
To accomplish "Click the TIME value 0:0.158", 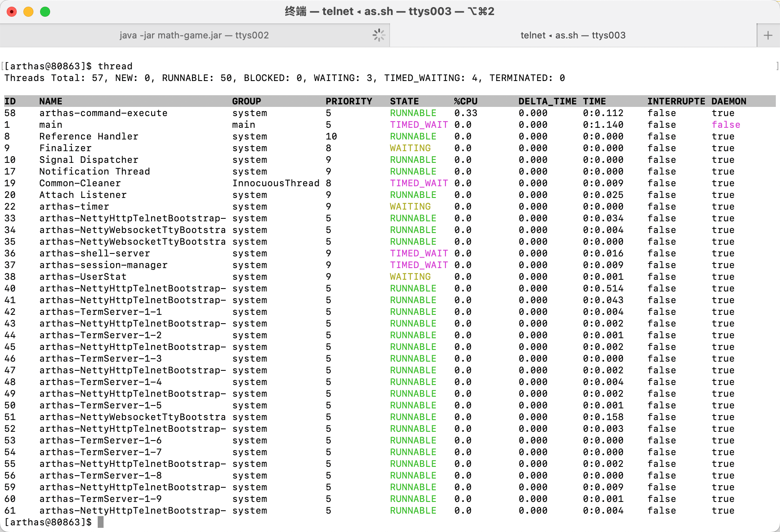I will click(603, 417).
